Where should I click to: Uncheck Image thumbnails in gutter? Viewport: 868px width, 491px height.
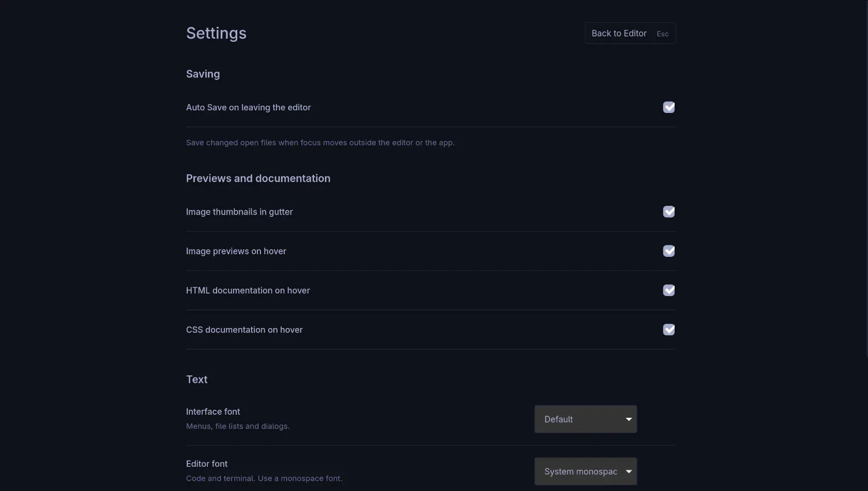pos(668,211)
